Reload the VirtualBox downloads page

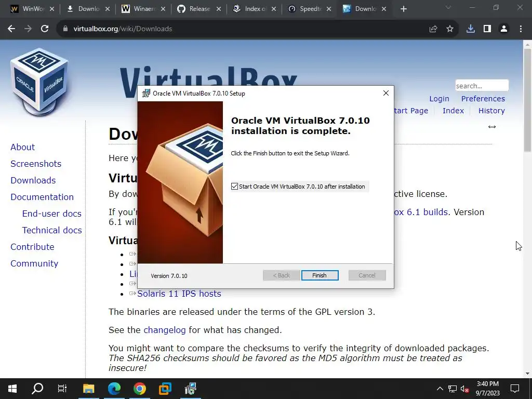click(45, 29)
